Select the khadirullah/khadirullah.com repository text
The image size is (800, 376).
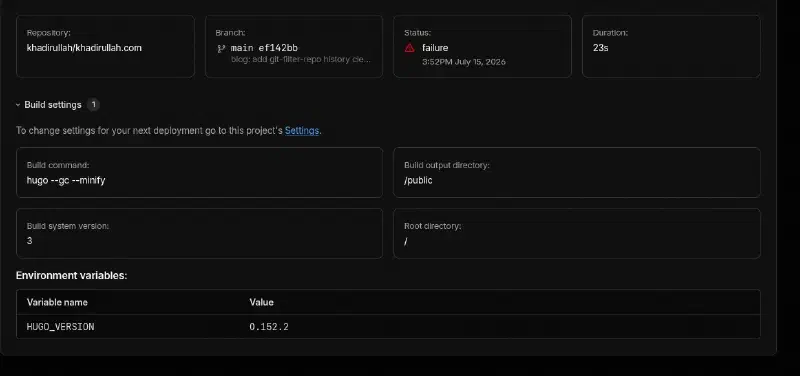pos(84,48)
